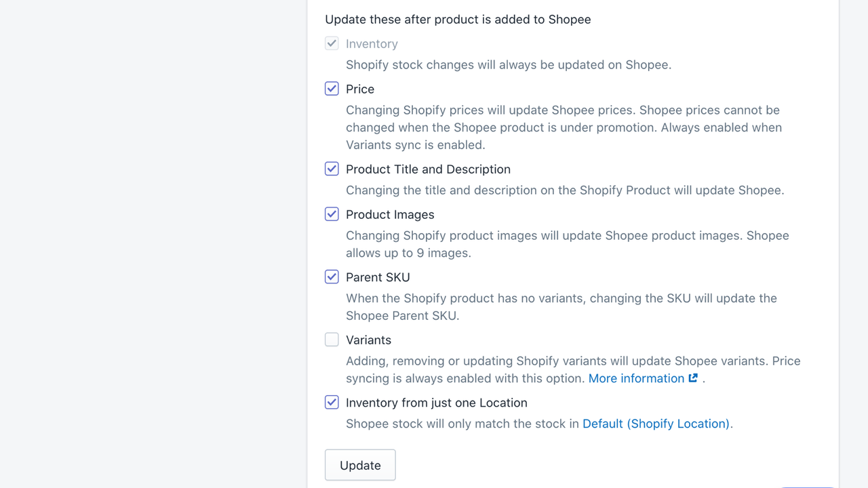Open the More information link
The image size is (868, 488).
(635, 378)
